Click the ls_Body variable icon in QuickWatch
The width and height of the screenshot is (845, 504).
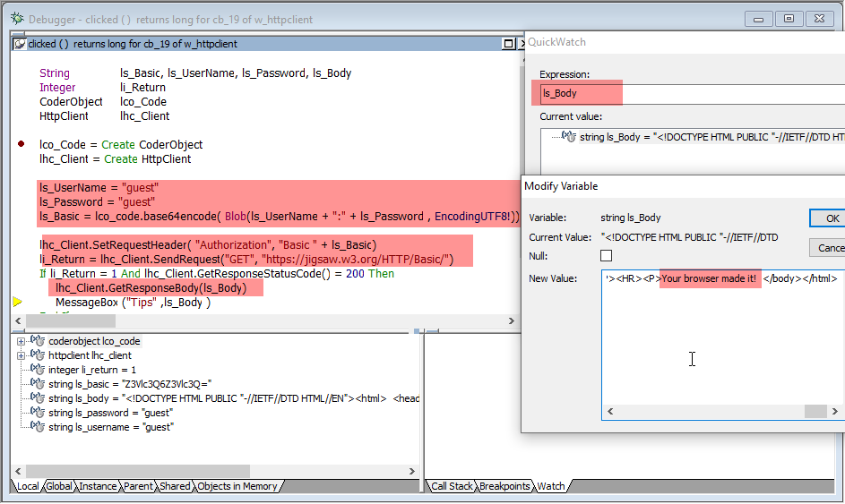pyautogui.click(x=568, y=137)
